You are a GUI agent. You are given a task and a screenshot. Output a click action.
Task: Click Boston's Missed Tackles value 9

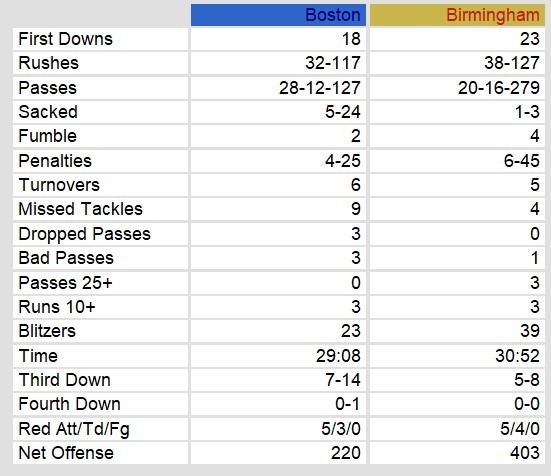356,209
